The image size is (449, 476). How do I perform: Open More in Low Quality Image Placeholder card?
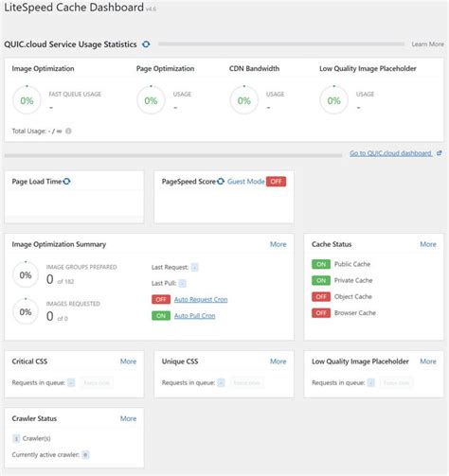(x=428, y=361)
